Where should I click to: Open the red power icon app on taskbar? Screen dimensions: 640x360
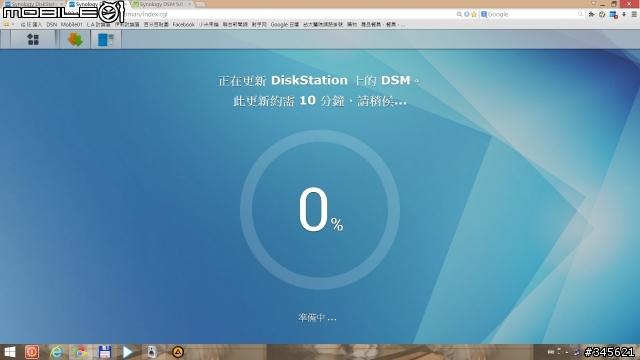(x=32, y=352)
